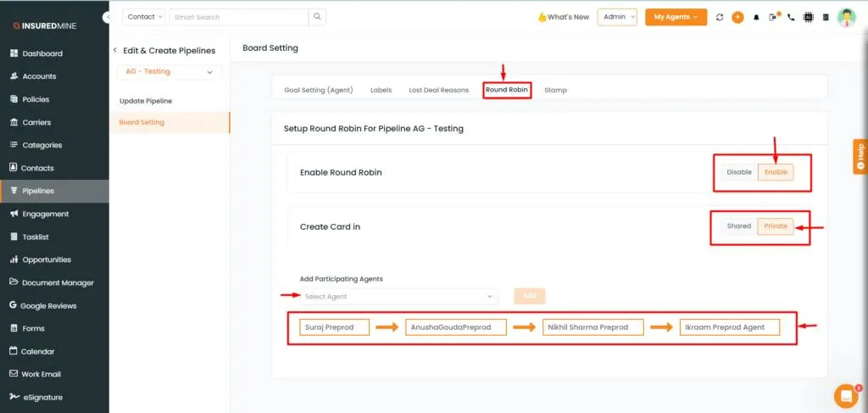Set Round Robin to Disable
868x413 pixels.
pyautogui.click(x=739, y=172)
